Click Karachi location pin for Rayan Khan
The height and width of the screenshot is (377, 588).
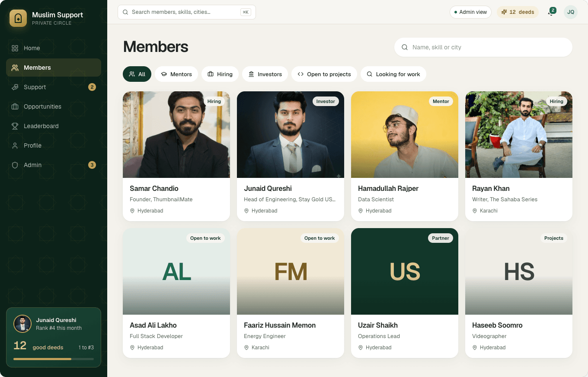coord(475,211)
